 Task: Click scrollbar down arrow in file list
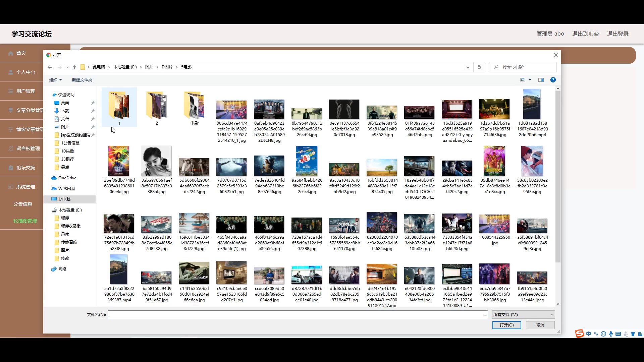(x=558, y=304)
